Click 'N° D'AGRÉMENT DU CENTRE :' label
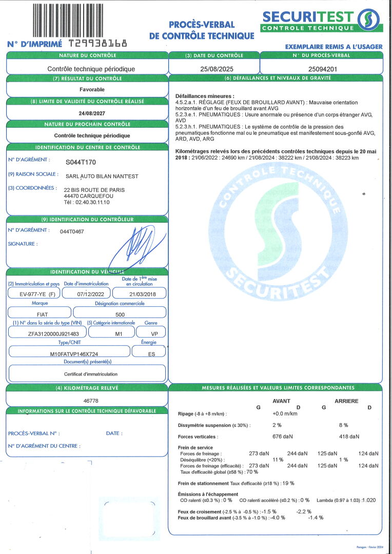This screenshot has width=392, height=554. [x=44, y=446]
